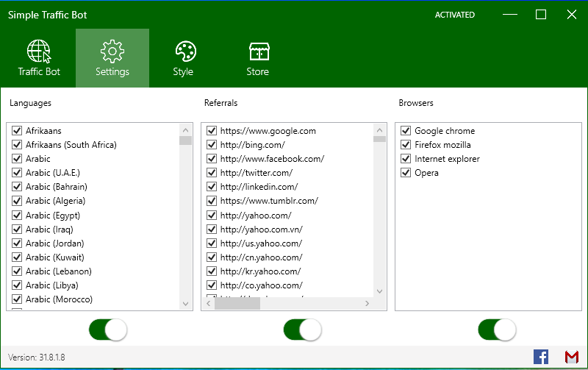This screenshot has width=588, height=370.
Task: Toggle the Arabic (Morocco) checkbox
Action: (17, 299)
